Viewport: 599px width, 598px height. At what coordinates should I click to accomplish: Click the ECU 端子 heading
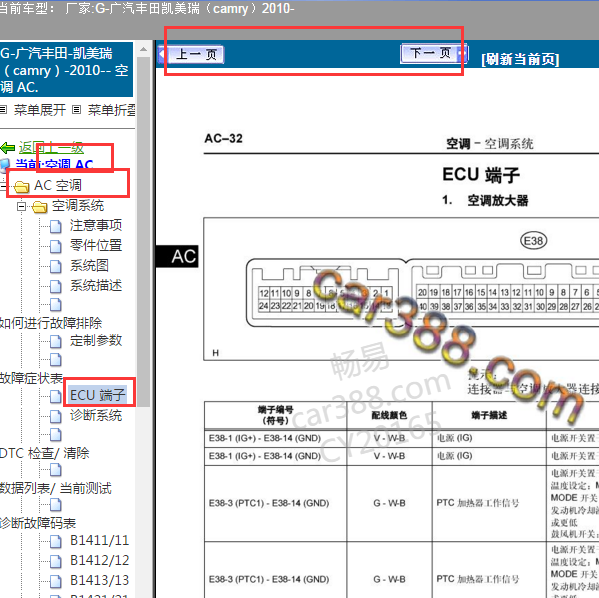(x=481, y=175)
